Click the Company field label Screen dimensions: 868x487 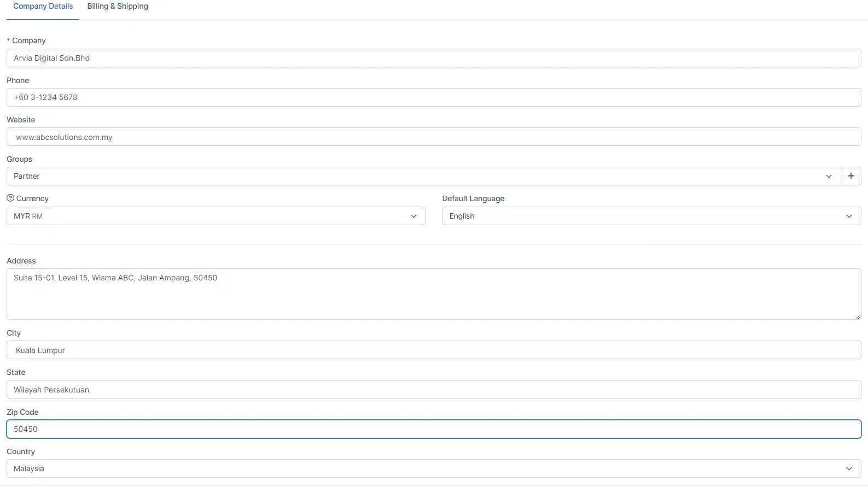pyautogui.click(x=29, y=40)
